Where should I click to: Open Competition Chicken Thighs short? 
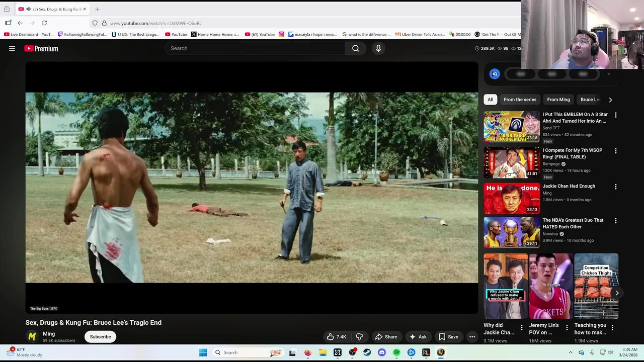[x=596, y=286]
